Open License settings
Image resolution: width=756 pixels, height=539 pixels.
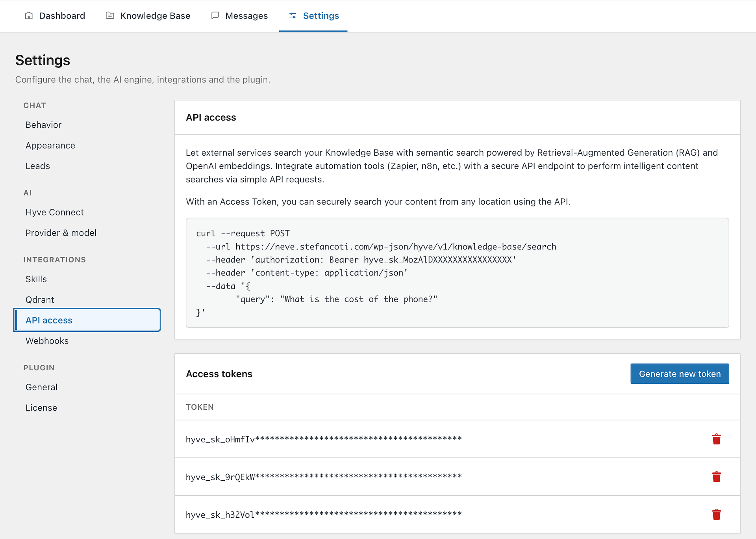coord(87,407)
